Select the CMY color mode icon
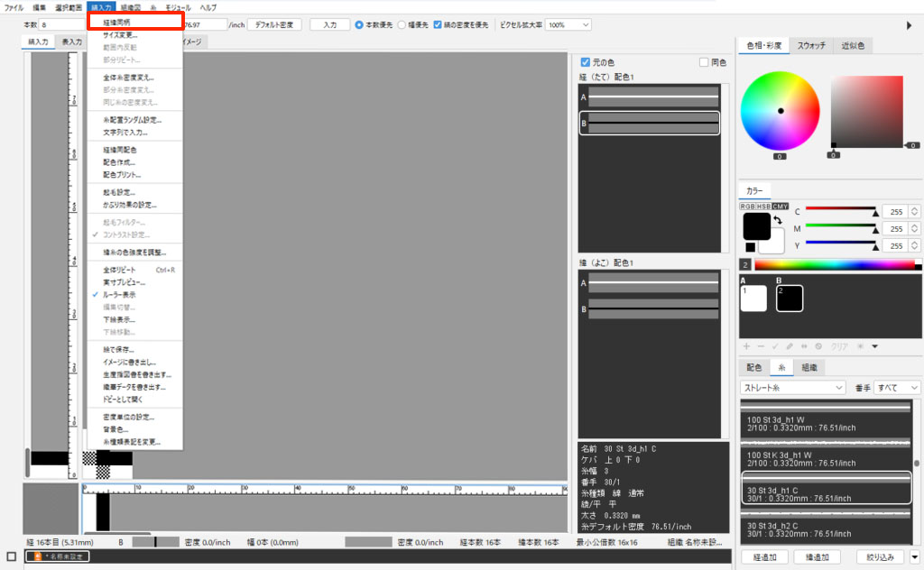The image size is (924, 570). pos(781,207)
